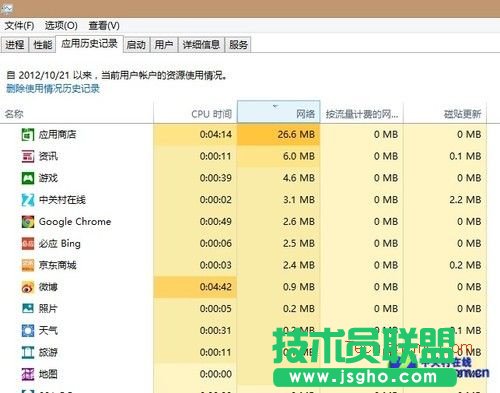Sort by the 网络 column header
Viewport: 500px width, 393px height.
(279, 112)
